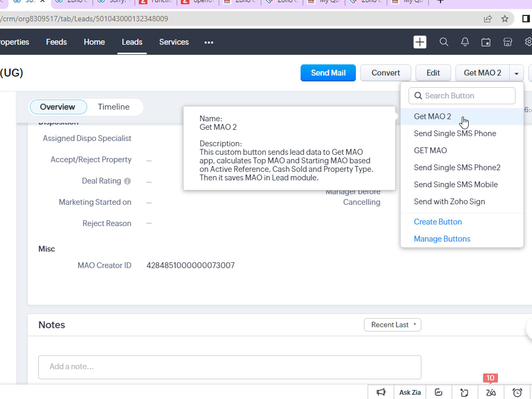Select GET MAO in dropdown list
Viewport: 532px width, 399px height.
(x=462, y=151)
